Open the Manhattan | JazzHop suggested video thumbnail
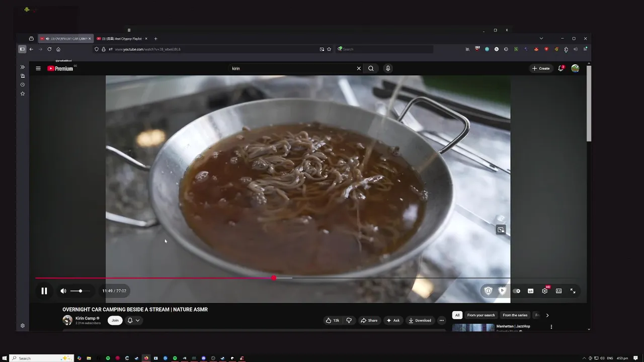 tap(473, 327)
